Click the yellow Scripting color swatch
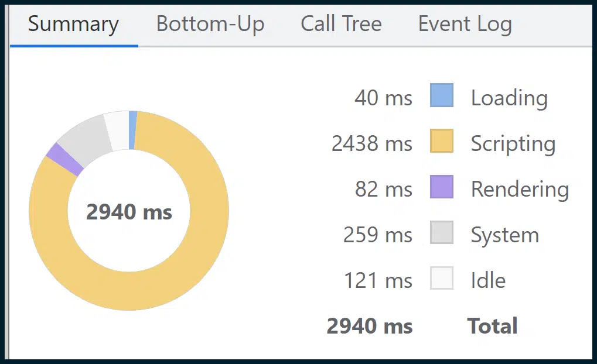The width and height of the screenshot is (597, 364). pos(442,142)
